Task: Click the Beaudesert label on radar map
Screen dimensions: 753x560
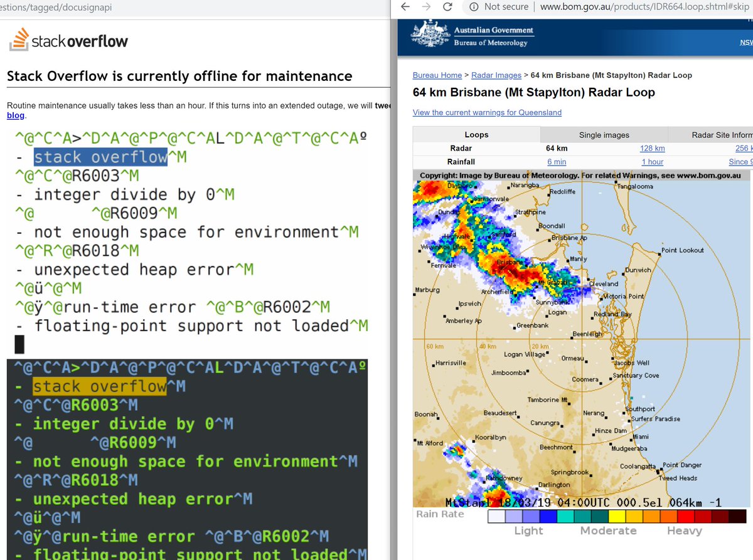Action: [x=500, y=413]
